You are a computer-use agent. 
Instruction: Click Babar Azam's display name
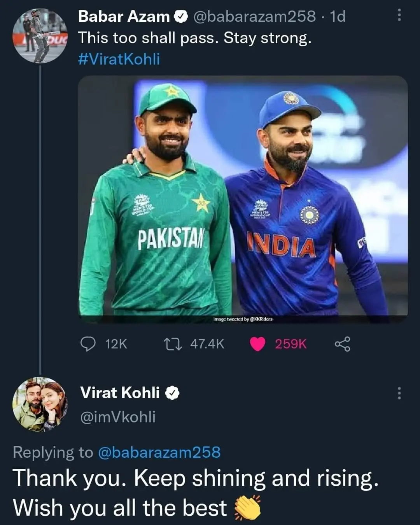click(122, 16)
